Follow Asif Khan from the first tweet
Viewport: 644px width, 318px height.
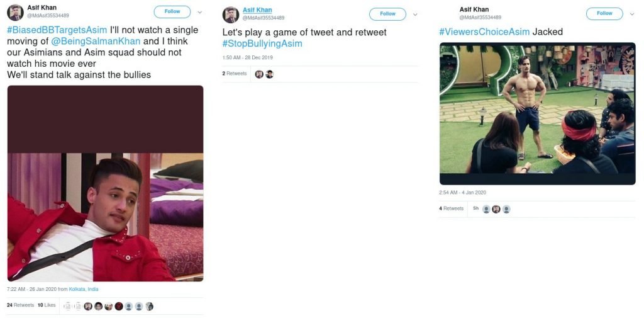[x=172, y=12]
